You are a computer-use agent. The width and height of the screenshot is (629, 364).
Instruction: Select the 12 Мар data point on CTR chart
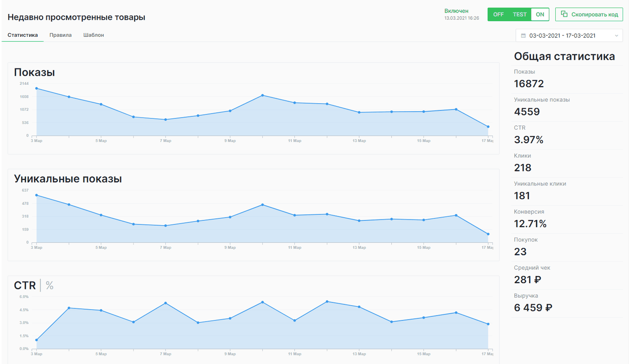click(x=327, y=302)
